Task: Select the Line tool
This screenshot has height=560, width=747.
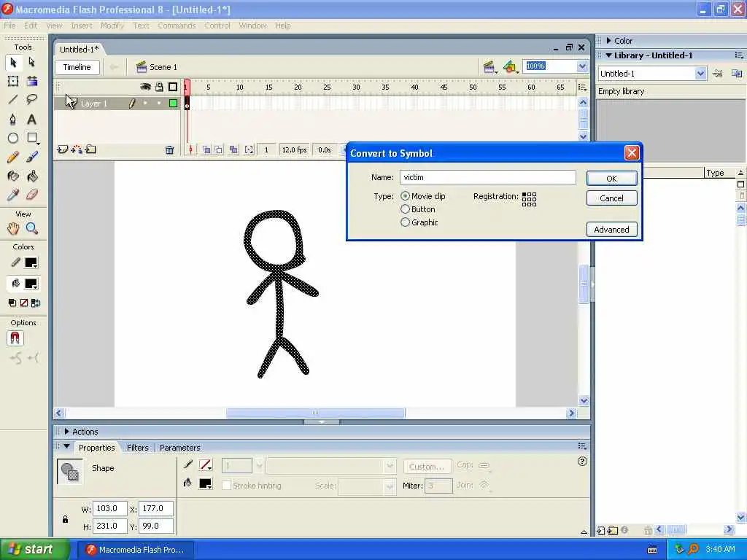Action: click(x=13, y=99)
